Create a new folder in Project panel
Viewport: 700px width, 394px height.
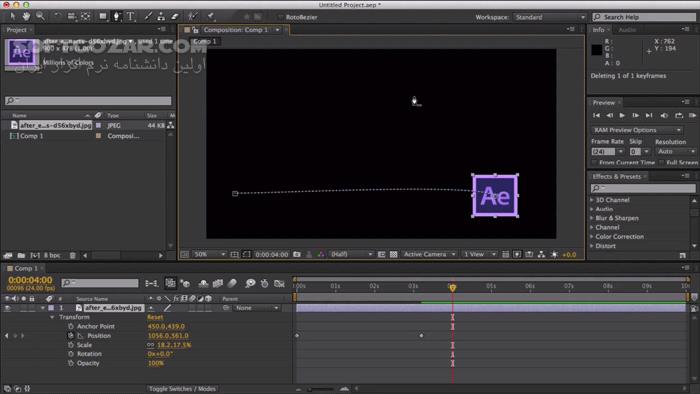click(x=21, y=255)
